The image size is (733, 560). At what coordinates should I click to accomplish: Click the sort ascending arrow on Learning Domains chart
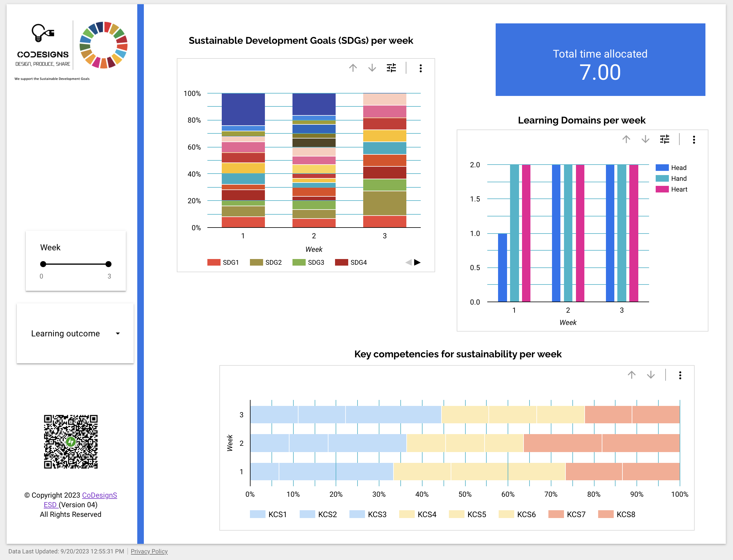[626, 139]
